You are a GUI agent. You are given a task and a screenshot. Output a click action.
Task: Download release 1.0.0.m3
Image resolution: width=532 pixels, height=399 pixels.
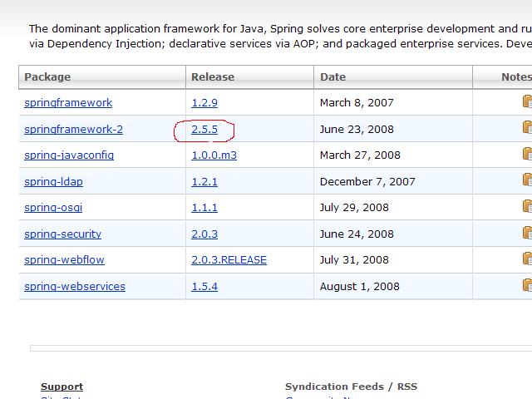[214, 155]
